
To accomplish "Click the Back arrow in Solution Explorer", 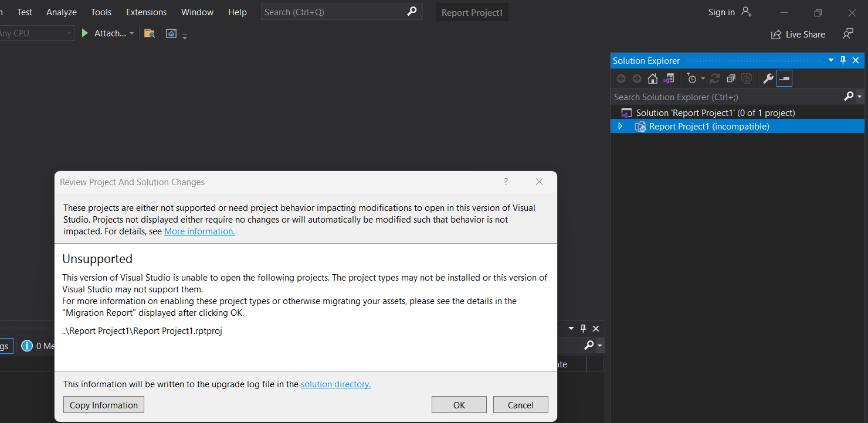I will (621, 79).
